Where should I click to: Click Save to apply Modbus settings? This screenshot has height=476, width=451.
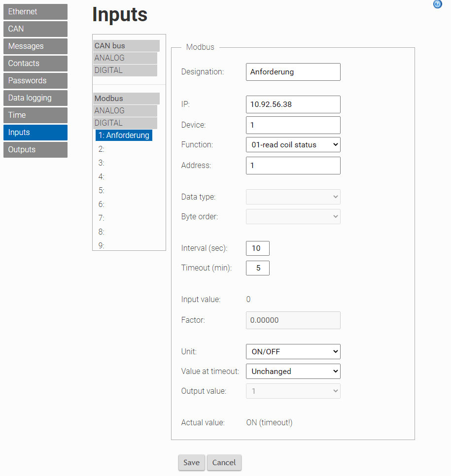point(191,462)
